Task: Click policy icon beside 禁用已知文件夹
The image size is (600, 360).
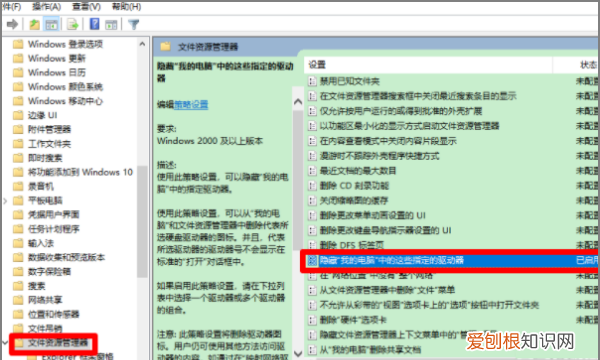Action: pyautogui.click(x=312, y=81)
